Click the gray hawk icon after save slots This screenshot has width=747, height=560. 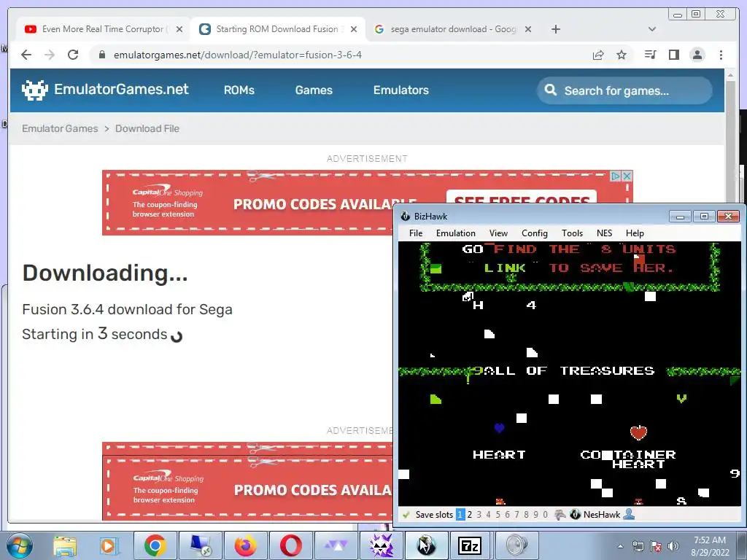[561, 515]
